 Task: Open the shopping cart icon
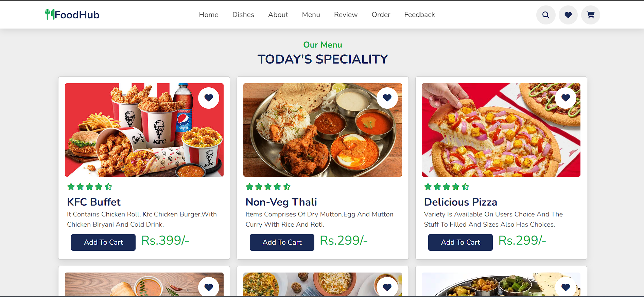(591, 15)
